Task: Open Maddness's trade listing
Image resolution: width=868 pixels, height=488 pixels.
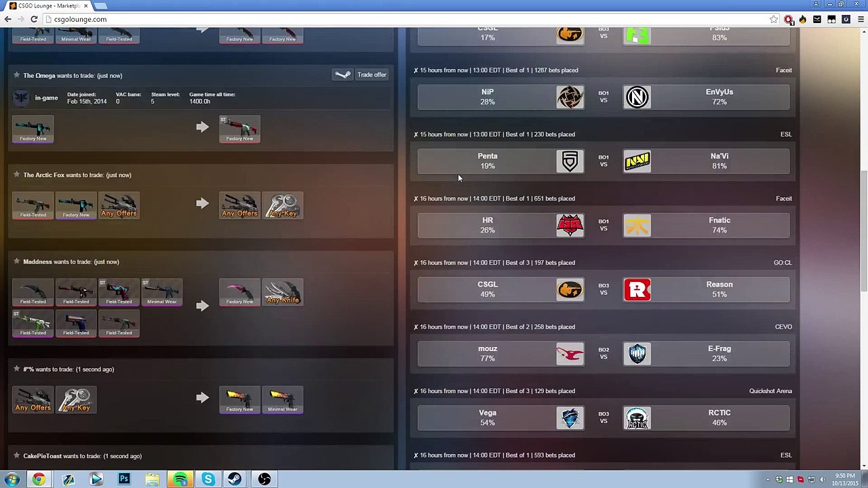Action: coord(71,262)
